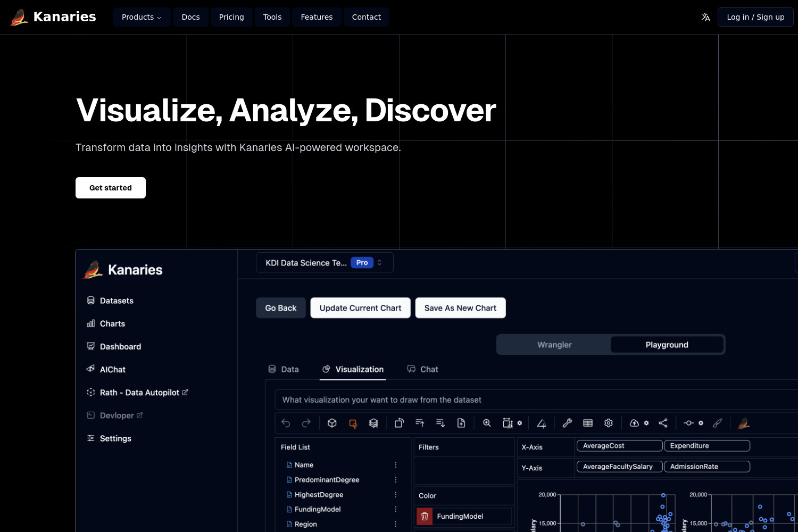The width and height of the screenshot is (798, 532).
Task: Click the layout resize icon
Action: (508, 423)
